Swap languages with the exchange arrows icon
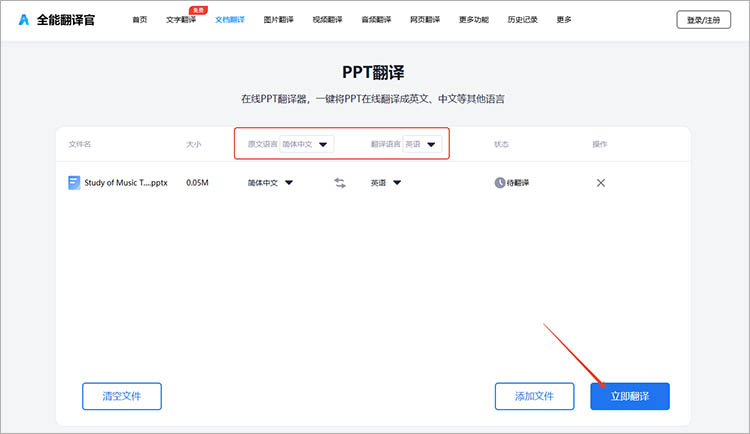 coord(340,183)
